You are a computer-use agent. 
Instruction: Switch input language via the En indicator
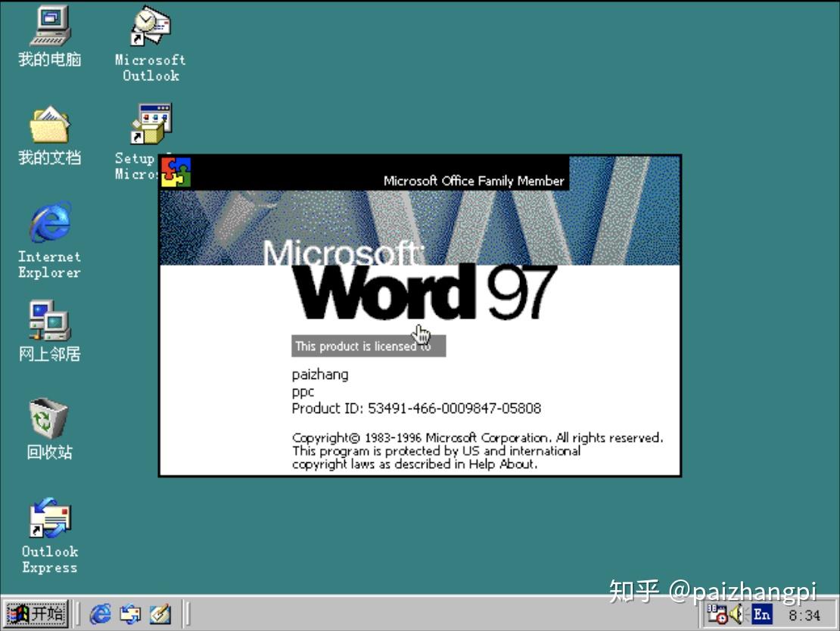(761, 614)
